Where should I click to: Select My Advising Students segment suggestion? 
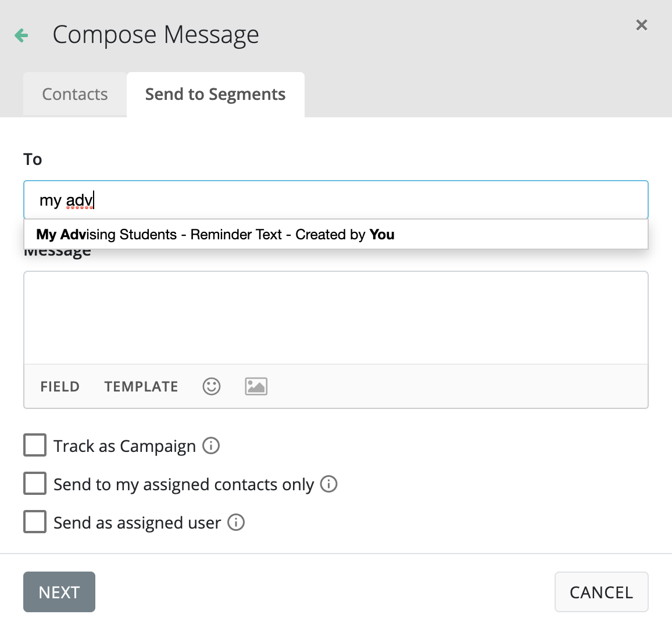215,235
